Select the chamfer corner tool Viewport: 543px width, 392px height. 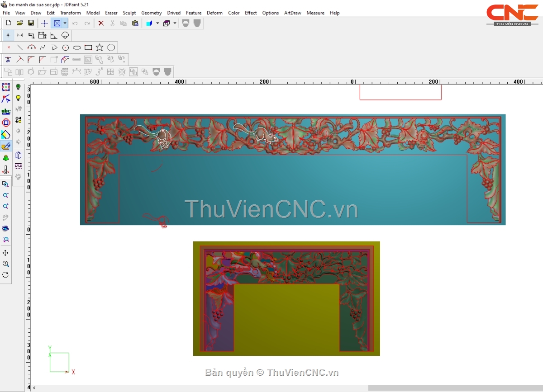(42, 59)
